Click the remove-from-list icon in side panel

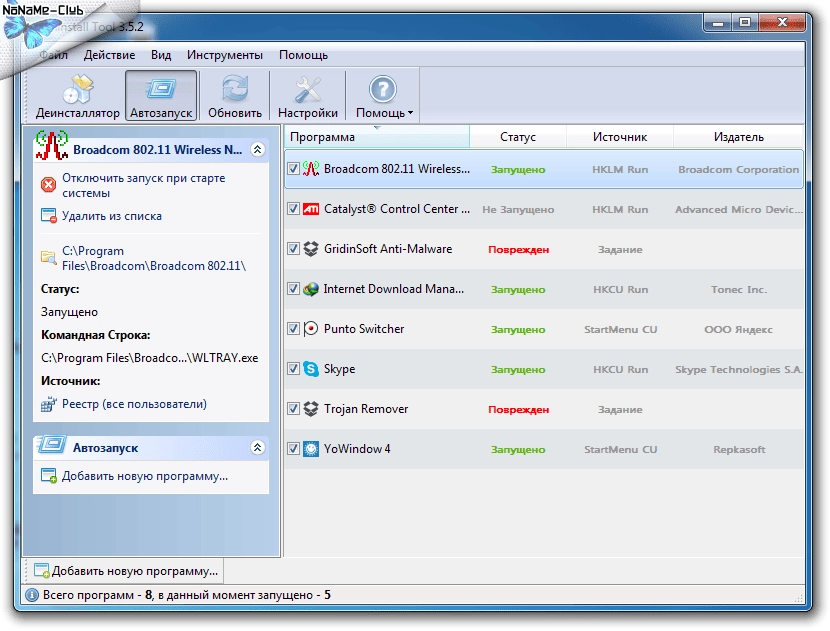tap(49, 216)
